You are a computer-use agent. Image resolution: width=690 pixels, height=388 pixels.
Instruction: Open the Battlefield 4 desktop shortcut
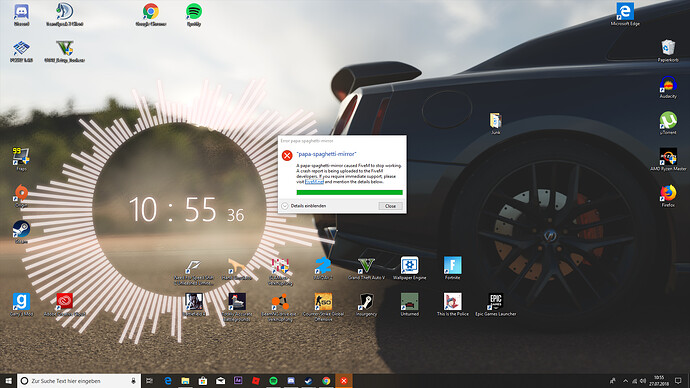point(194,304)
